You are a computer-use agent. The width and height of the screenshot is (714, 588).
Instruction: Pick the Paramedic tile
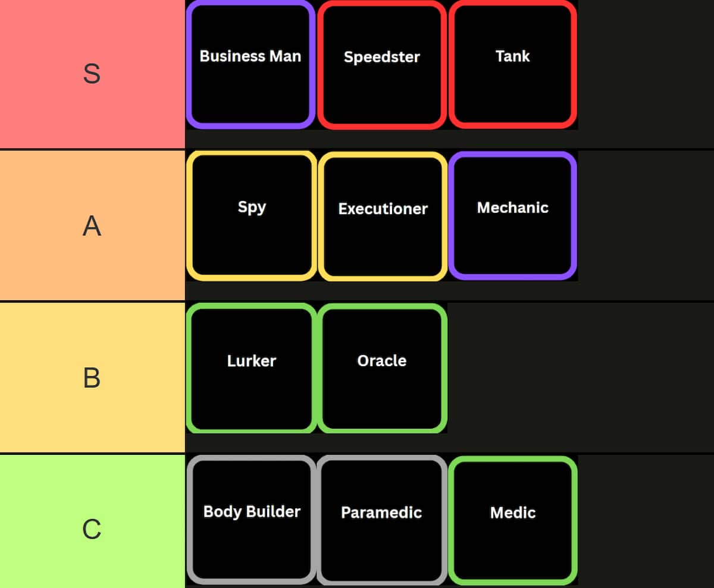(382, 520)
